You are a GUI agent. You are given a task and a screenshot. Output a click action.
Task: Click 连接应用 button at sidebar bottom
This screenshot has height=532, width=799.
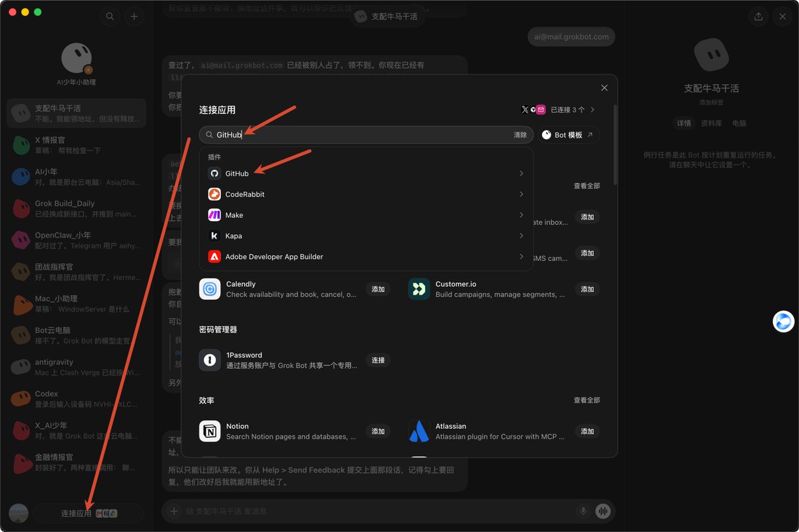89,513
